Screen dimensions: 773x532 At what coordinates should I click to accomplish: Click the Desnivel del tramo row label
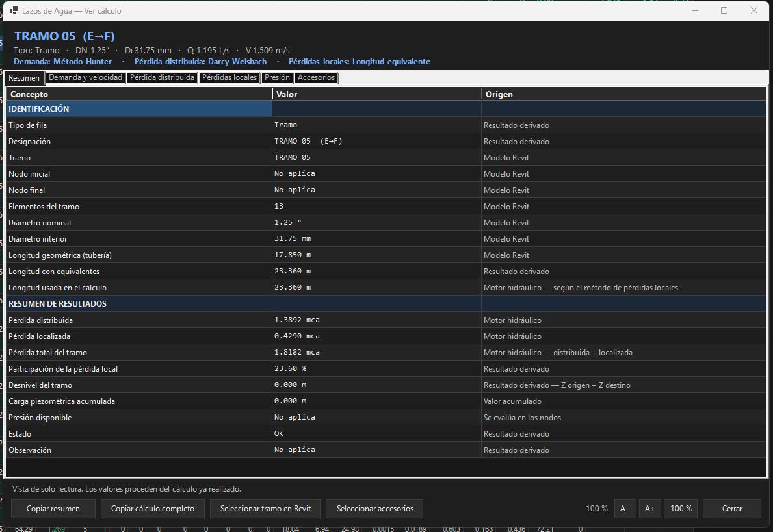(40, 385)
